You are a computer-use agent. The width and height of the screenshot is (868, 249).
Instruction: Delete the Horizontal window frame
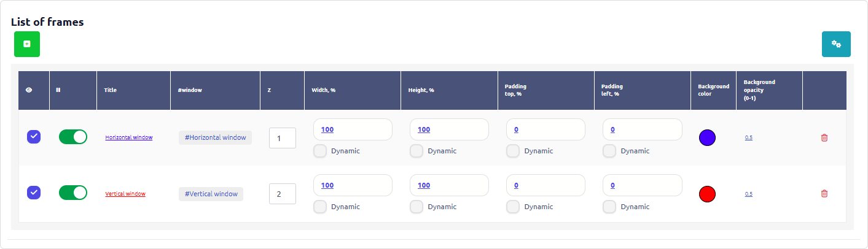824,138
